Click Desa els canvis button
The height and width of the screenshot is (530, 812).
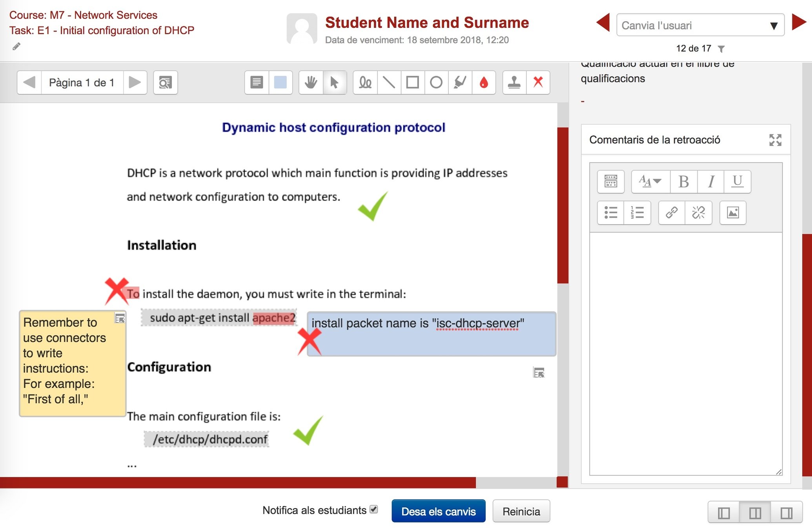[x=438, y=511]
